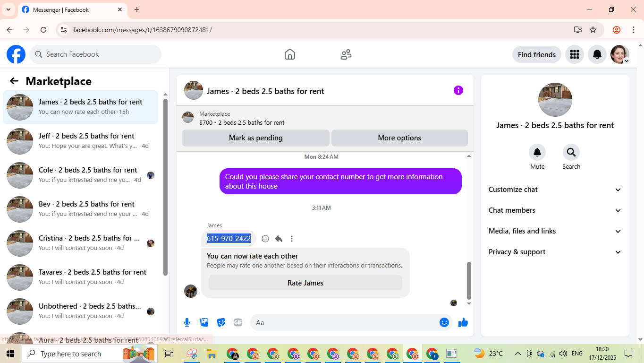644x363 pixels.
Task: Switch to Messenger | Facebook tab
Action: (x=72, y=9)
